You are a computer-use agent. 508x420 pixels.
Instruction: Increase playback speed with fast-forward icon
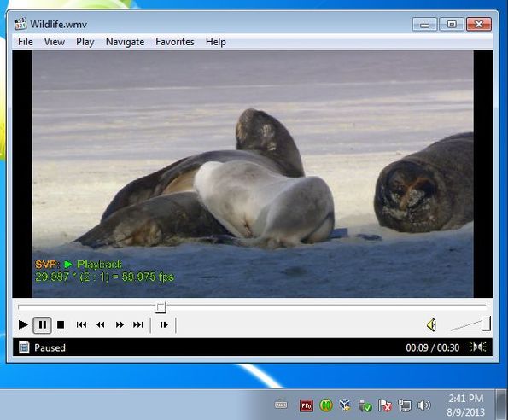coord(120,324)
